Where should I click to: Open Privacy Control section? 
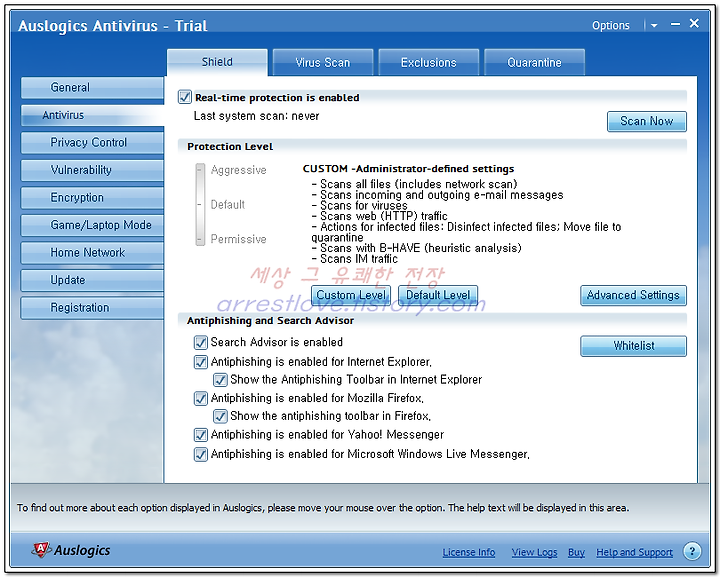(x=92, y=143)
